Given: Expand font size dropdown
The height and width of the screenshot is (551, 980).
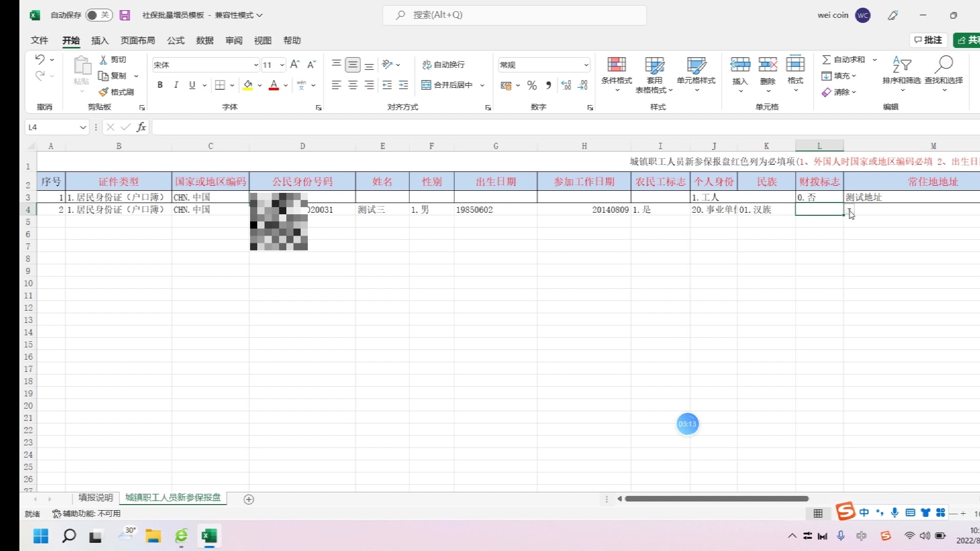Looking at the screenshot, I should click(281, 65).
